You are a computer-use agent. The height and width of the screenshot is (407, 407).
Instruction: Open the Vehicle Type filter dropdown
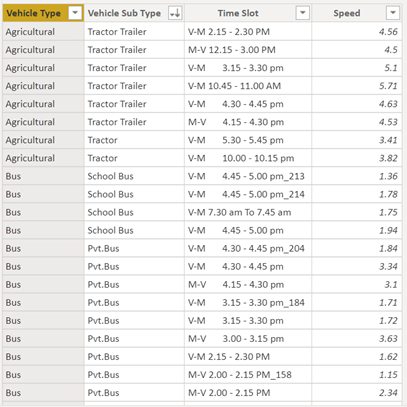pos(75,13)
